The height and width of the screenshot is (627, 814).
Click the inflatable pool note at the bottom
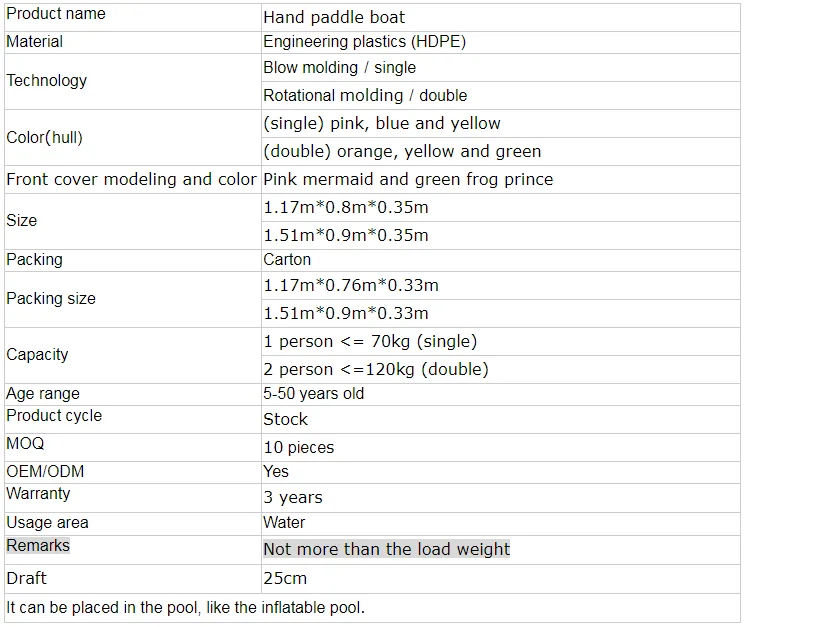click(186, 608)
